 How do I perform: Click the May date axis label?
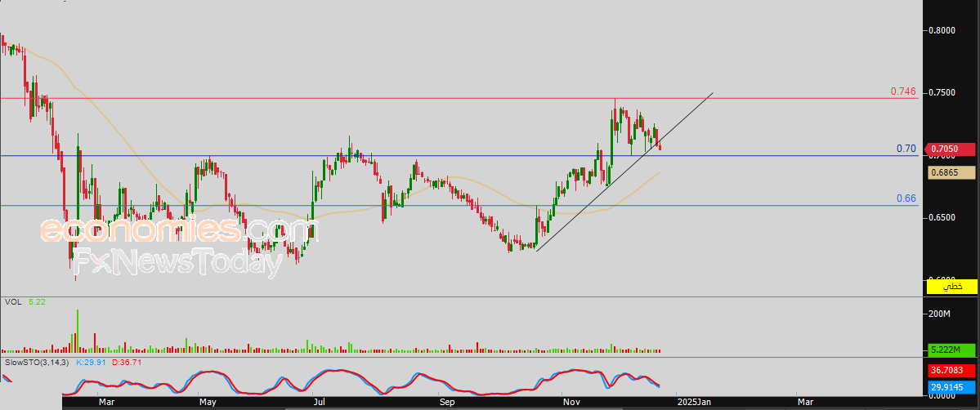pos(207,402)
